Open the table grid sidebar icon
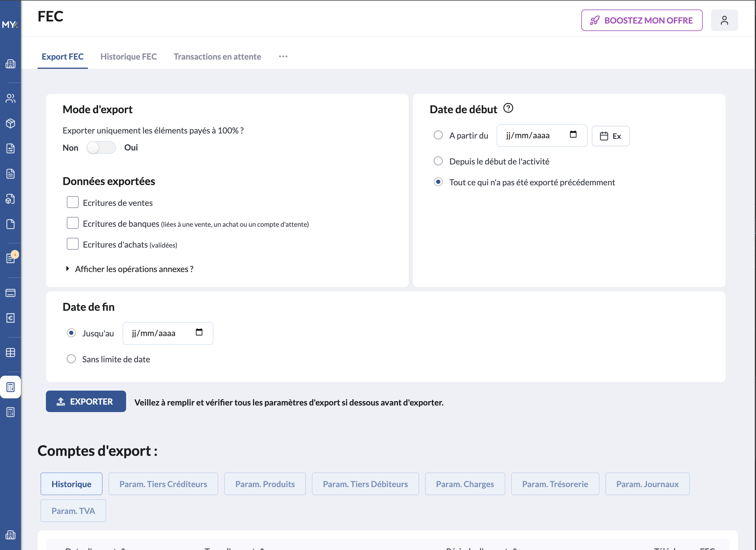The image size is (756, 550). click(10, 352)
